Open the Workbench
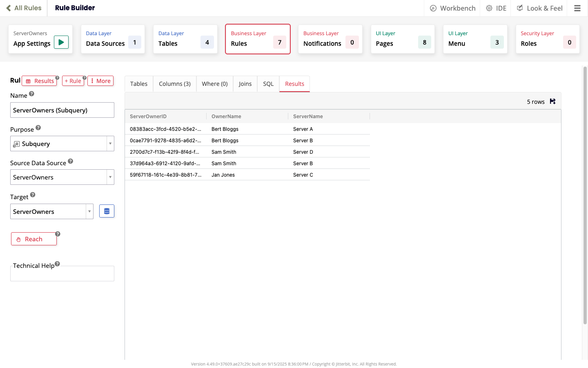 click(x=452, y=8)
